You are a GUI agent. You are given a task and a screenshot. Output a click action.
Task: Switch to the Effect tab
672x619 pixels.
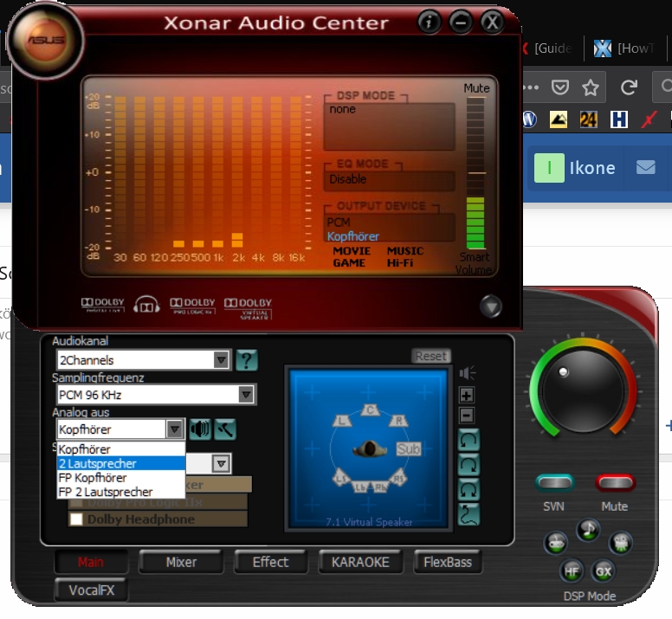270,562
